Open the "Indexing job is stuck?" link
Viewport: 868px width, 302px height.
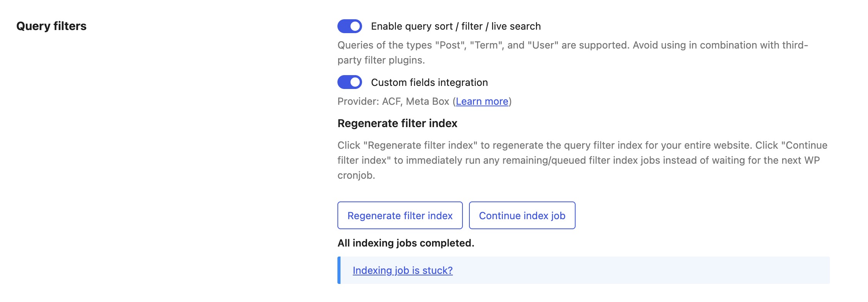(402, 270)
